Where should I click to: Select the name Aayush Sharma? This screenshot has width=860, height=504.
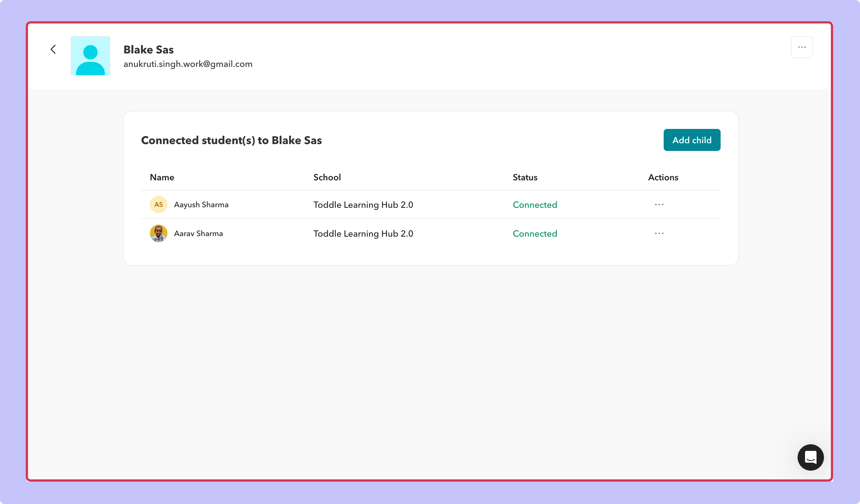tap(201, 205)
